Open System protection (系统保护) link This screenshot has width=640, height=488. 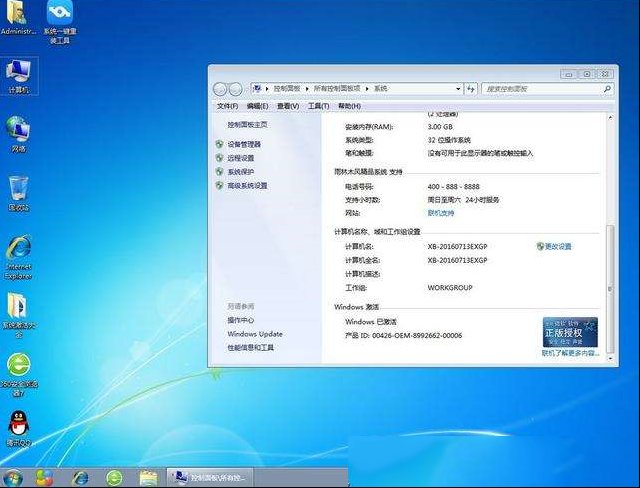(240, 172)
